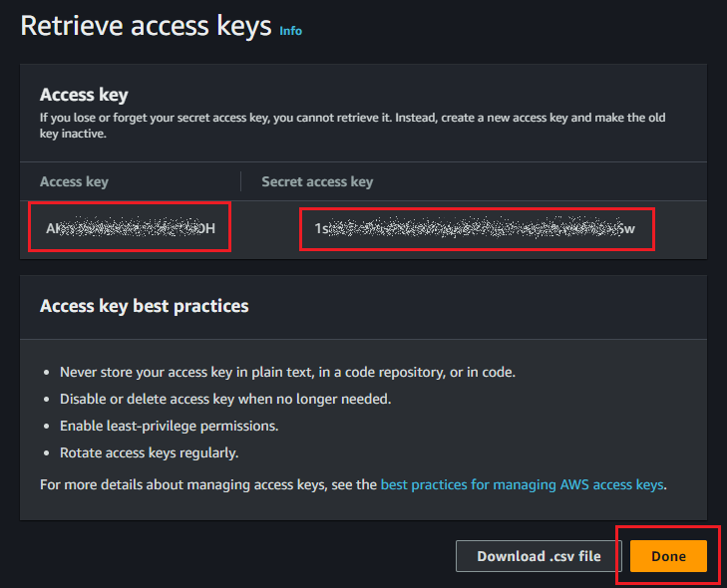Click the 'For more details about managing' text
This screenshot has height=588, width=727.
208,485
